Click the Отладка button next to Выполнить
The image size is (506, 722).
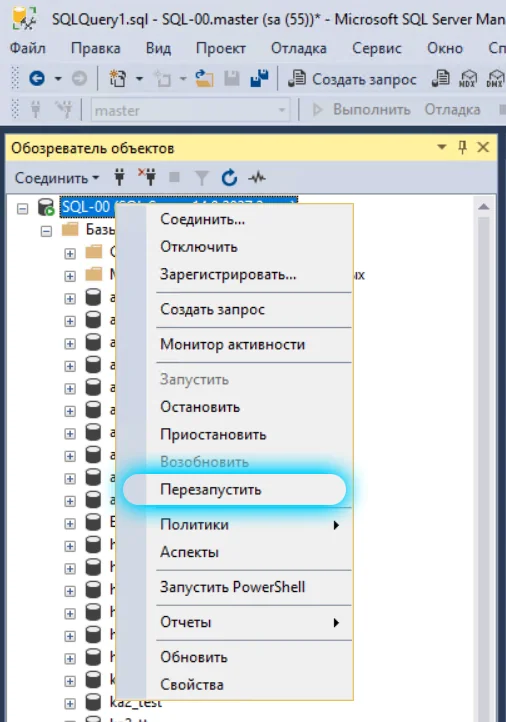pos(452,110)
